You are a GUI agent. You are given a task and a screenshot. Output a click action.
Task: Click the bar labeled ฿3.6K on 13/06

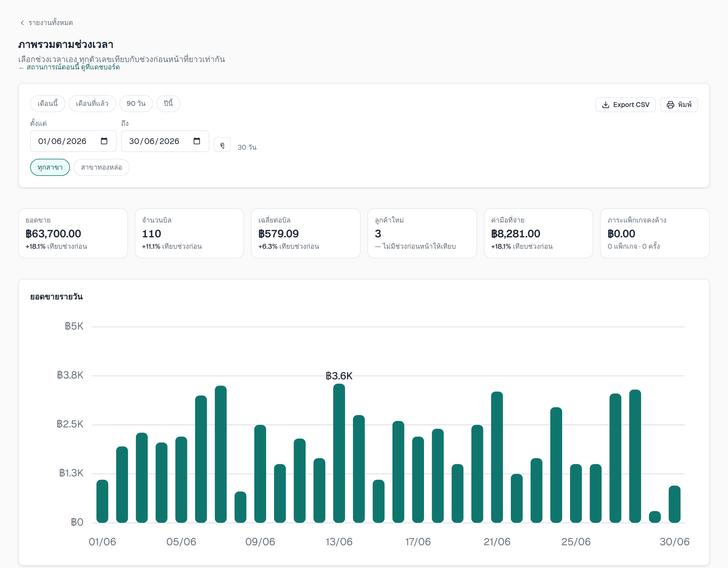[x=339, y=453]
